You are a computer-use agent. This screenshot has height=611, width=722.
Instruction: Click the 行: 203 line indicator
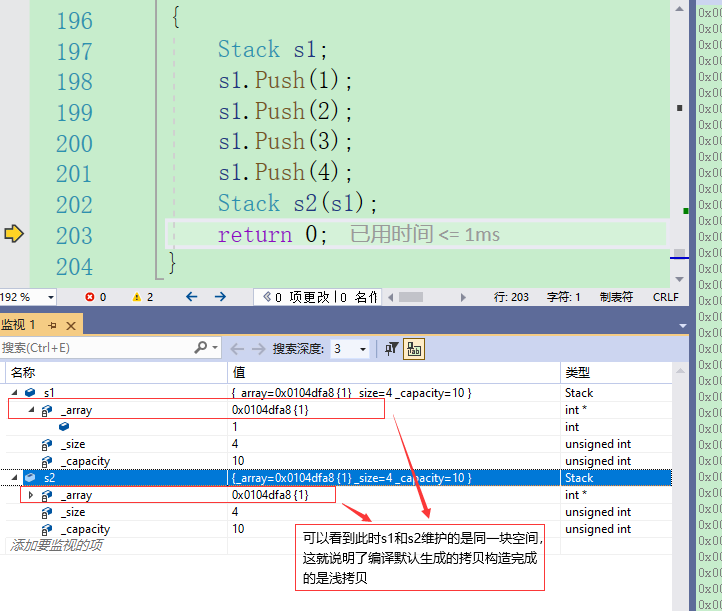511,297
